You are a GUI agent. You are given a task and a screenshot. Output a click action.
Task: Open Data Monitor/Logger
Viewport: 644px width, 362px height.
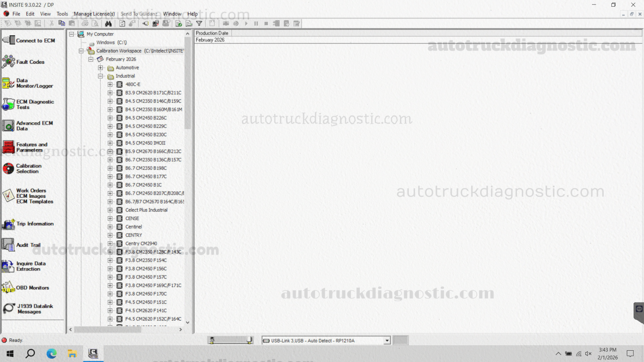pos(28,83)
